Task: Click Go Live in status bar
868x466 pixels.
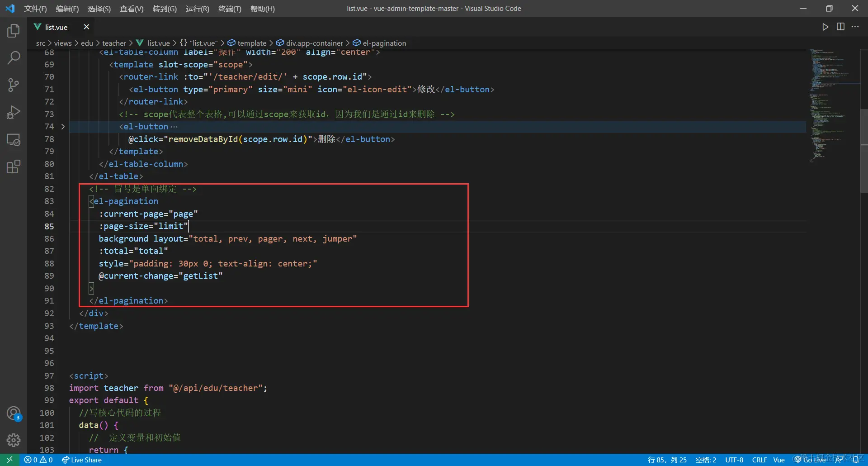Action: click(810, 460)
